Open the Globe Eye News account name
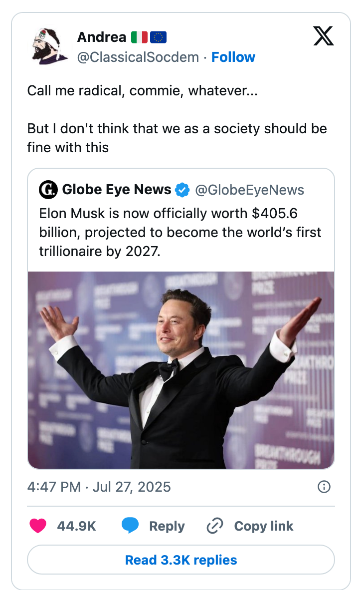Image resolution: width=364 pixels, height=603 pixels. pyautogui.click(x=117, y=190)
